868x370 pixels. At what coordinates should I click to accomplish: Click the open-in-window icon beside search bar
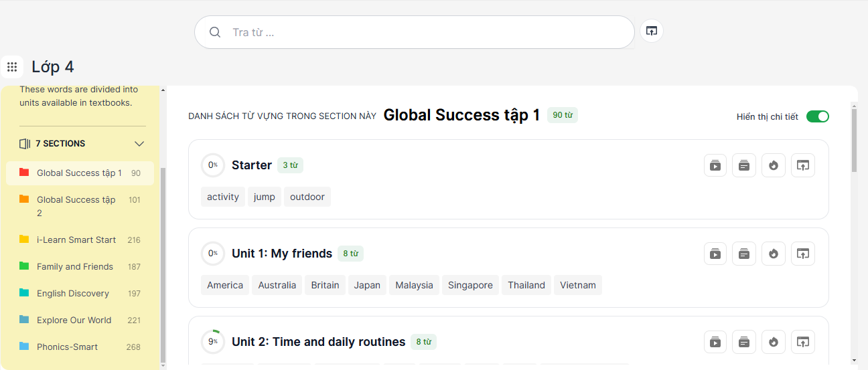click(x=652, y=31)
